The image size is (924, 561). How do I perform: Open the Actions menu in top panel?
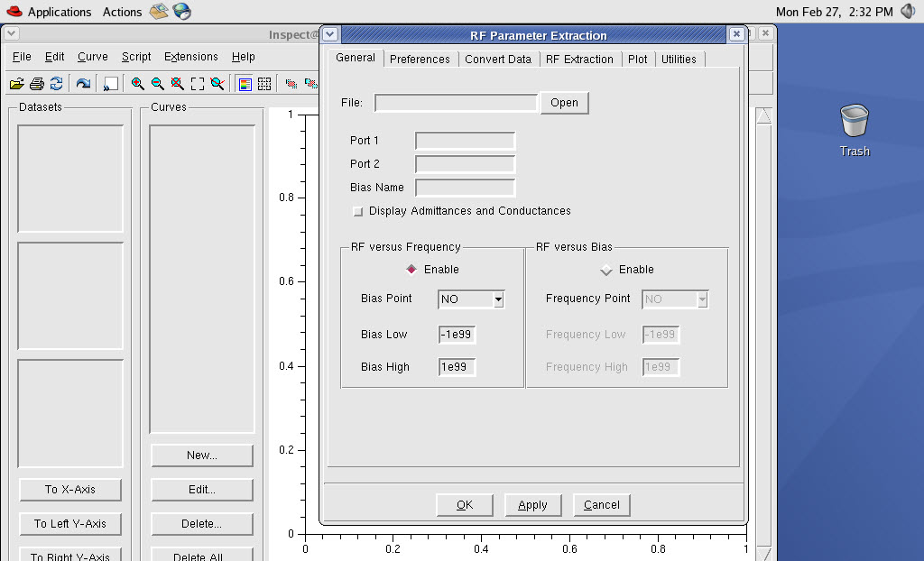coord(122,12)
